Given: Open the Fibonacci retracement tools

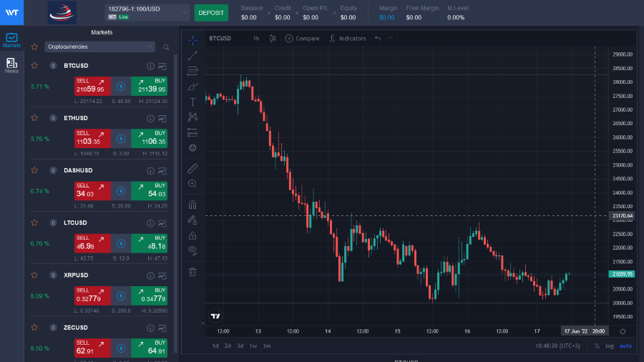Looking at the screenshot, I should [192, 71].
